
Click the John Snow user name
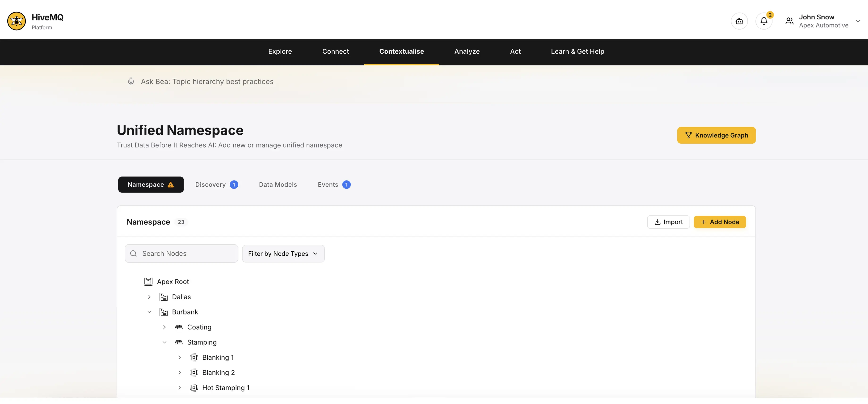[817, 17]
